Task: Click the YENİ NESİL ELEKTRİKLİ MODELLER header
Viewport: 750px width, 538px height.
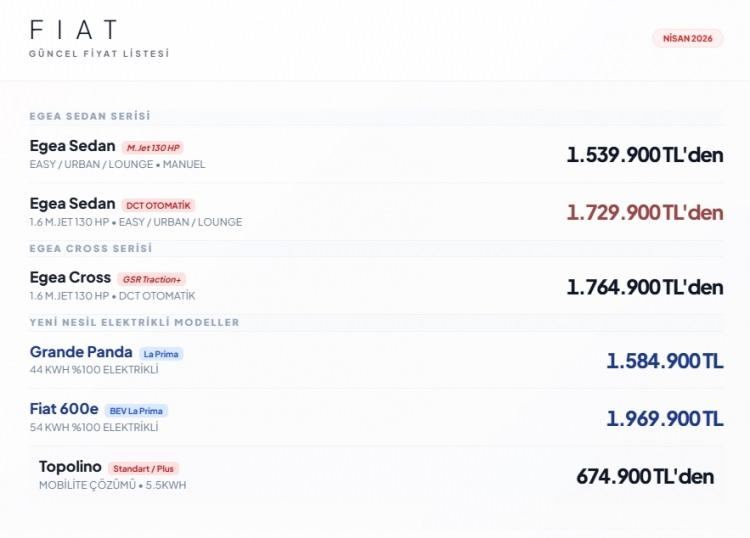Action: [x=134, y=322]
